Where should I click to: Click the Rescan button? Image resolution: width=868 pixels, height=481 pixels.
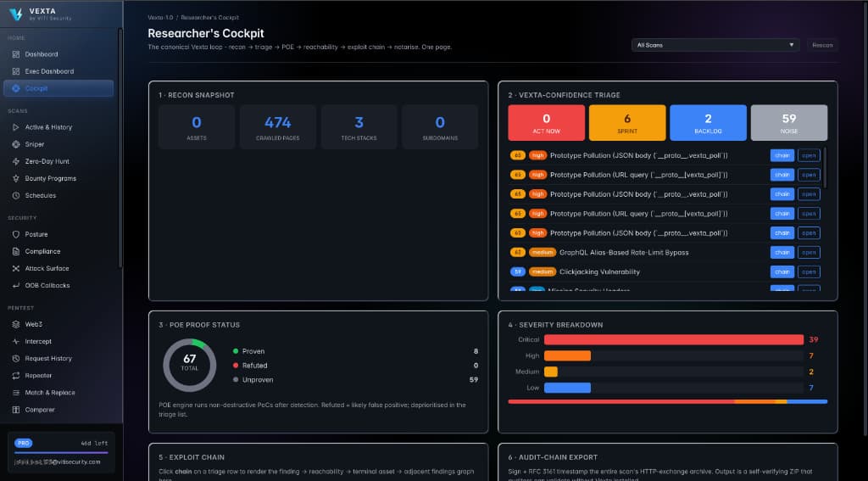click(x=822, y=45)
